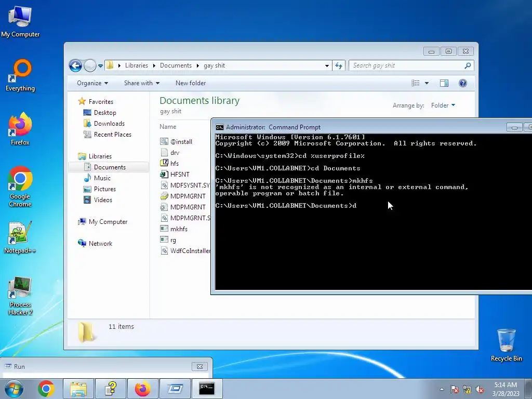
Task: Refresh the Explorer address bar
Action: click(x=339, y=65)
